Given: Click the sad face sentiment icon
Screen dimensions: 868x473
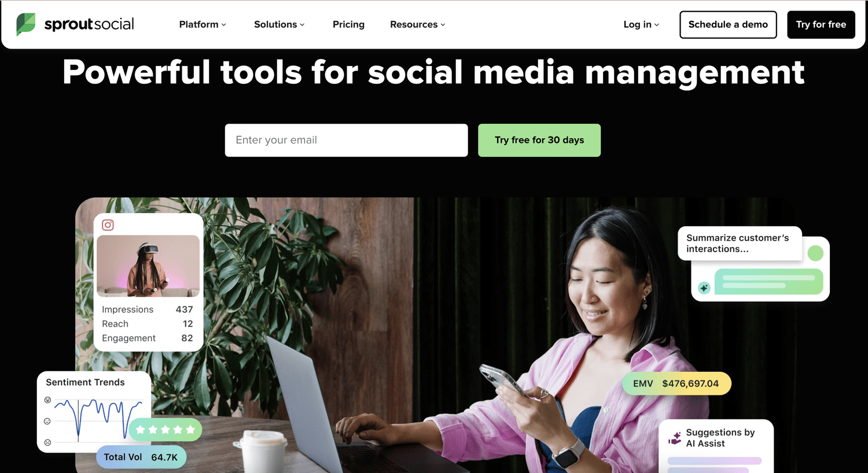Looking at the screenshot, I should click(47, 442).
